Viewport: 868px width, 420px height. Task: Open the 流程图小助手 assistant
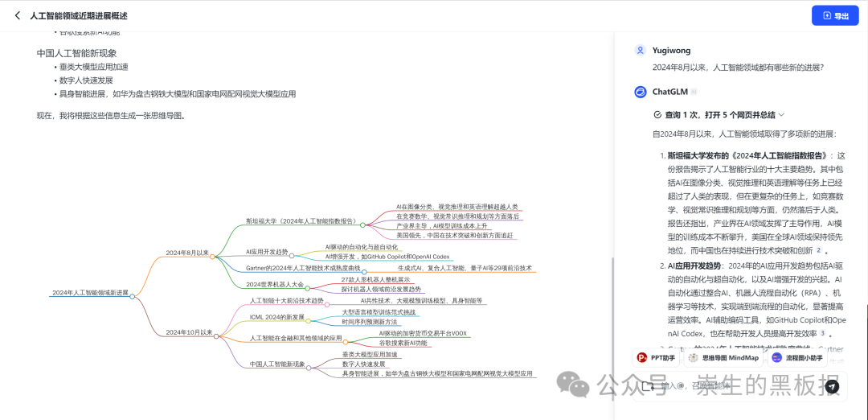[x=797, y=358]
